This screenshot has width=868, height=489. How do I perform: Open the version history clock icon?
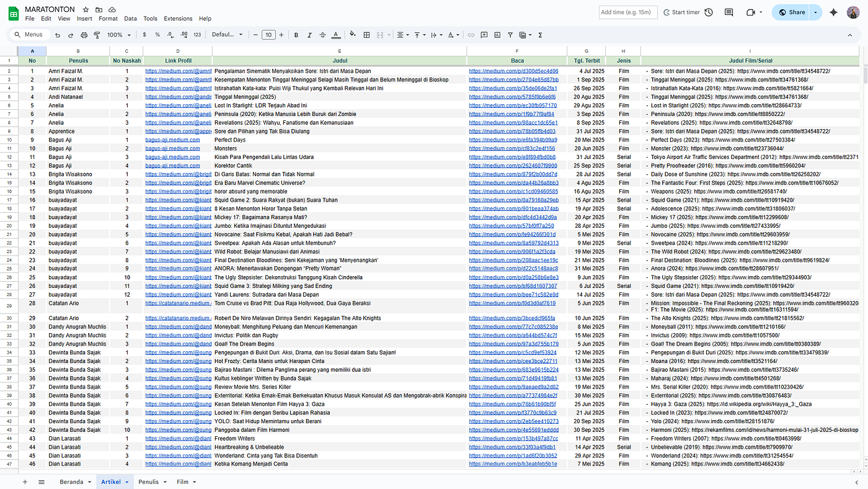coord(709,12)
